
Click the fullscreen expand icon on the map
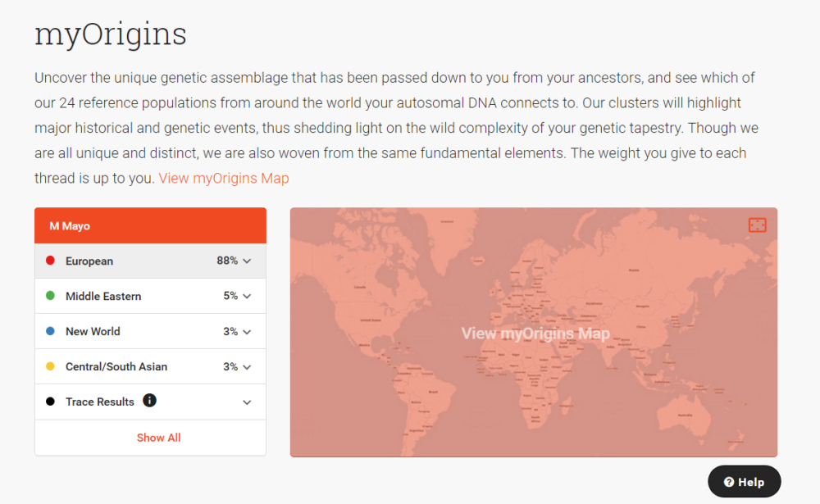pos(756,224)
